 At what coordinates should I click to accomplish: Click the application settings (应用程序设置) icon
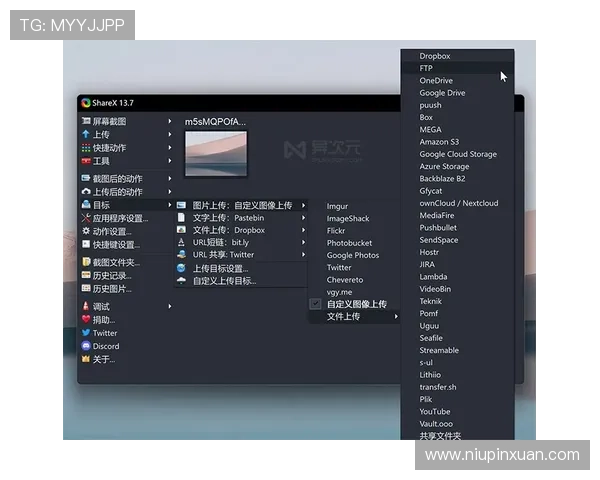click(x=86, y=218)
